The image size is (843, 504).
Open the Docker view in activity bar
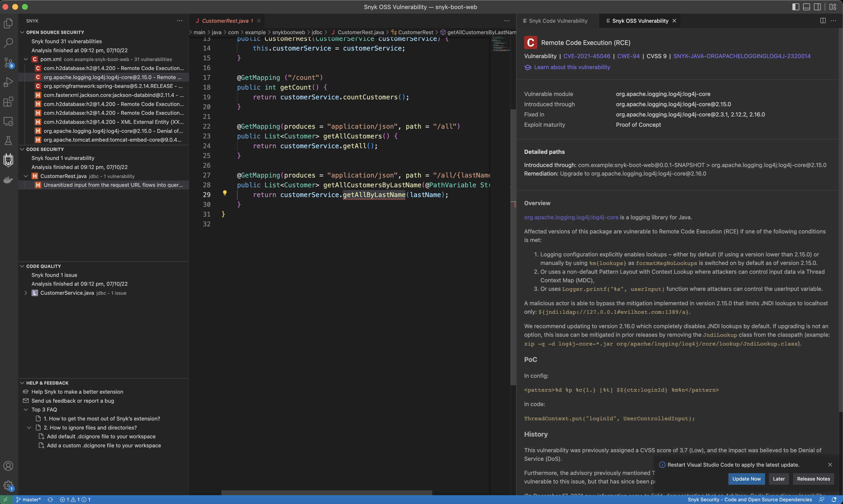(8, 180)
